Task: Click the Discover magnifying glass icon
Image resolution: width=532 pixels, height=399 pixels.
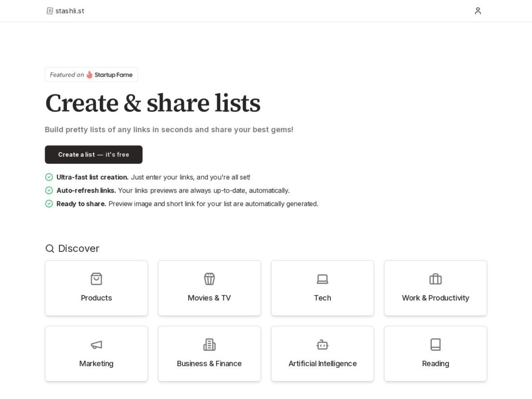Action: 49,248
